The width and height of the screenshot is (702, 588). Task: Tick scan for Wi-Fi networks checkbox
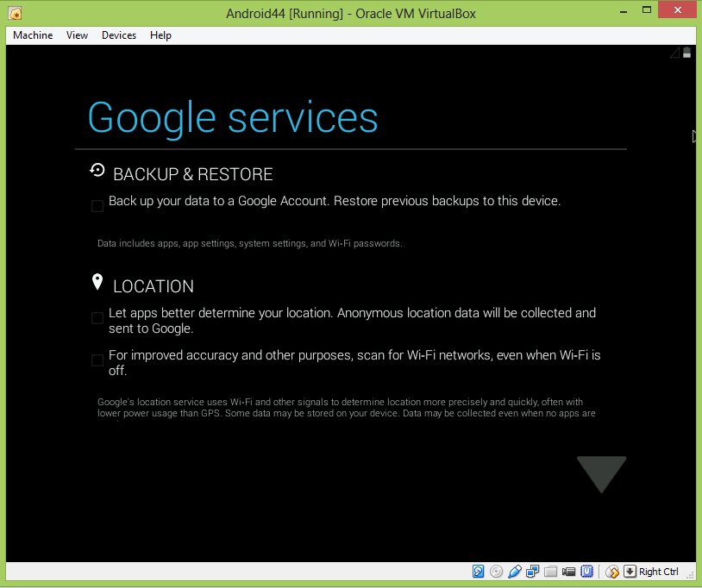(x=97, y=360)
